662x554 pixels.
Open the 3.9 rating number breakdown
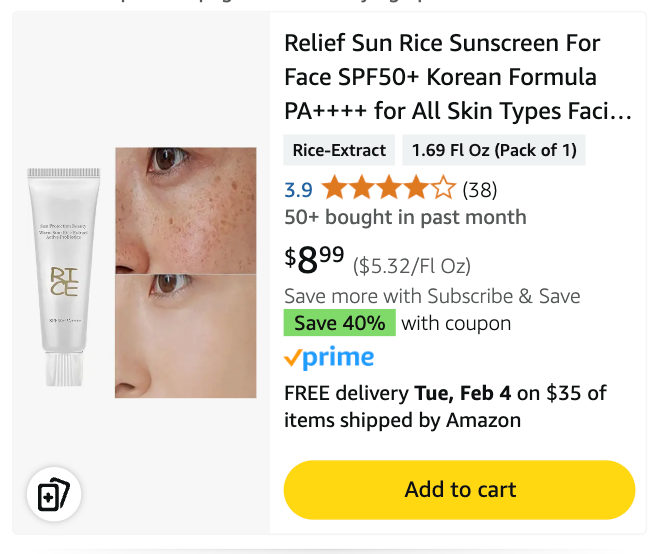tap(298, 189)
